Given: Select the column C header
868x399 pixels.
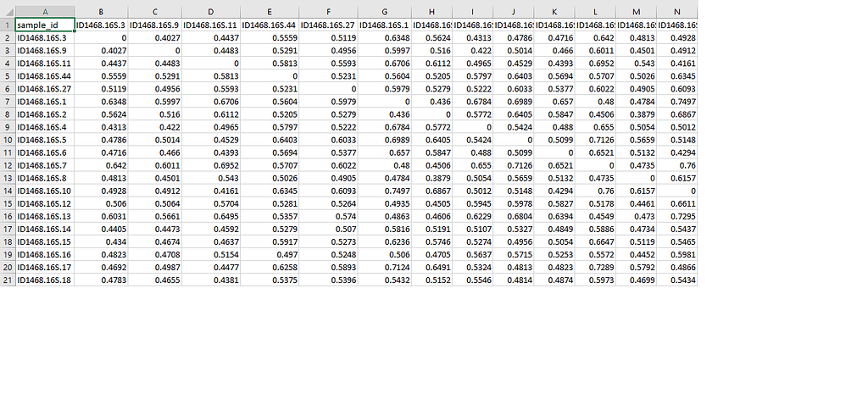Looking at the screenshot, I should point(155,12).
